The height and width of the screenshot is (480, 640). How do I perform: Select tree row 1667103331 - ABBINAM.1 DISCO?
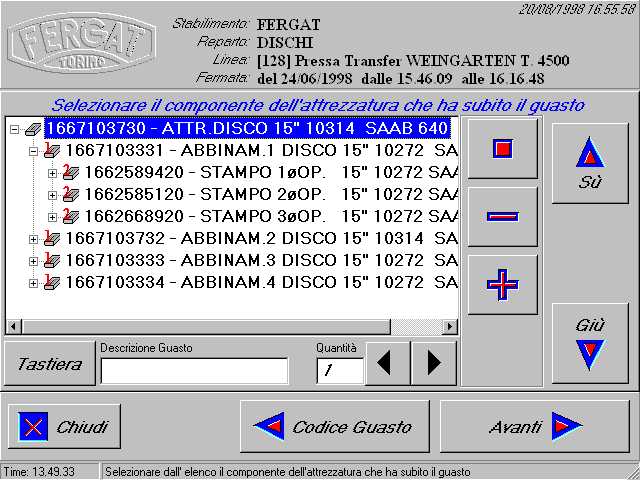[261, 151]
